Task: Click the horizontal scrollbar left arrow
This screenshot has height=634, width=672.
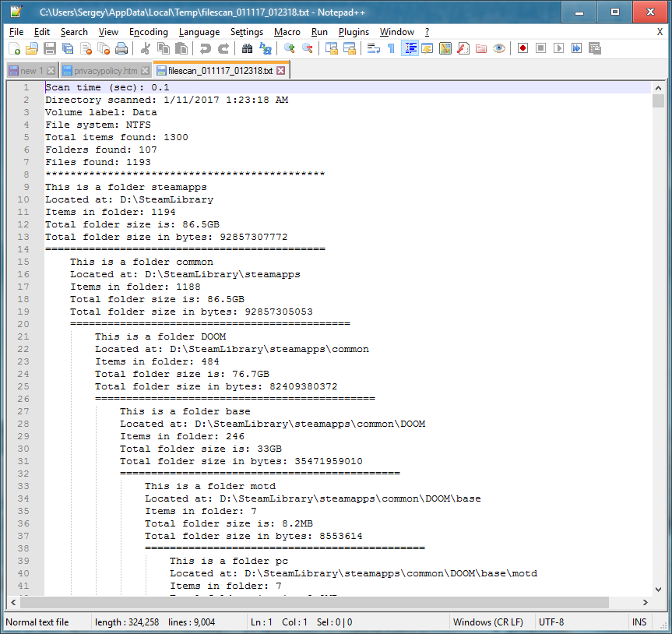Action: pos(13,602)
